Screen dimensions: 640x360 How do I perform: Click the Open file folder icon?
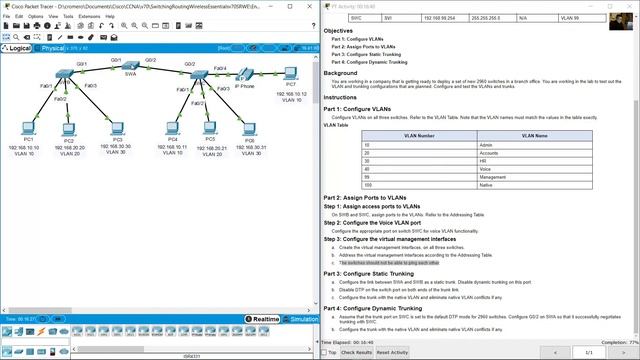(x=16, y=26)
